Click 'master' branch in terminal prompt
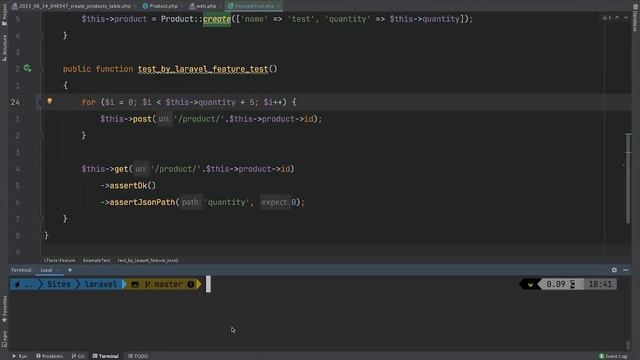The image size is (640, 360). point(168,284)
